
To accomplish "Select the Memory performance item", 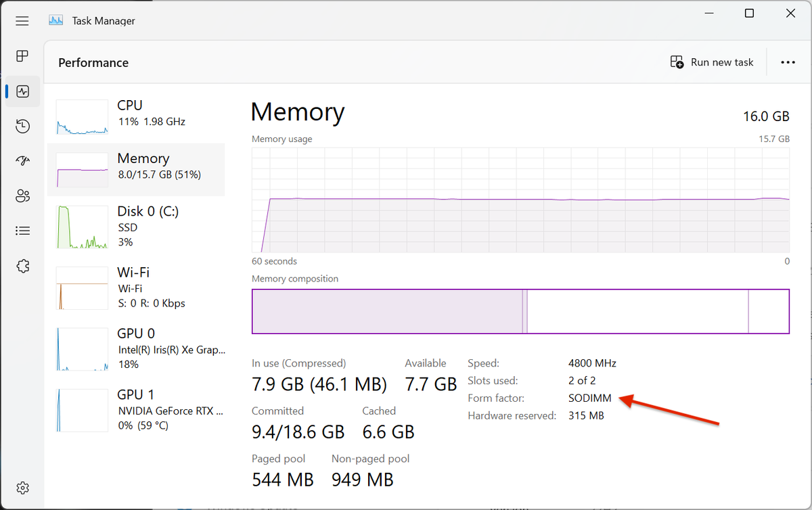I will pyautogui.click(x=135, y=169).
